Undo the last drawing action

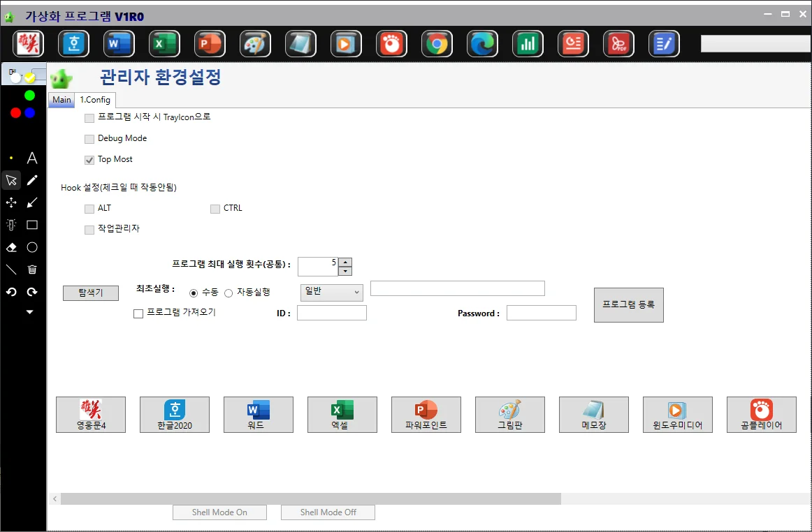[x=11, y=292]
